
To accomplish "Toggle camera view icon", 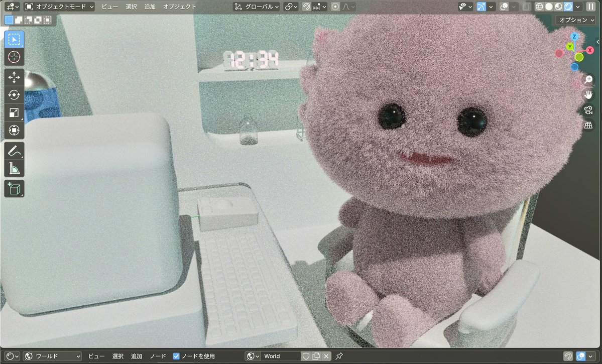I will point(588,110).
